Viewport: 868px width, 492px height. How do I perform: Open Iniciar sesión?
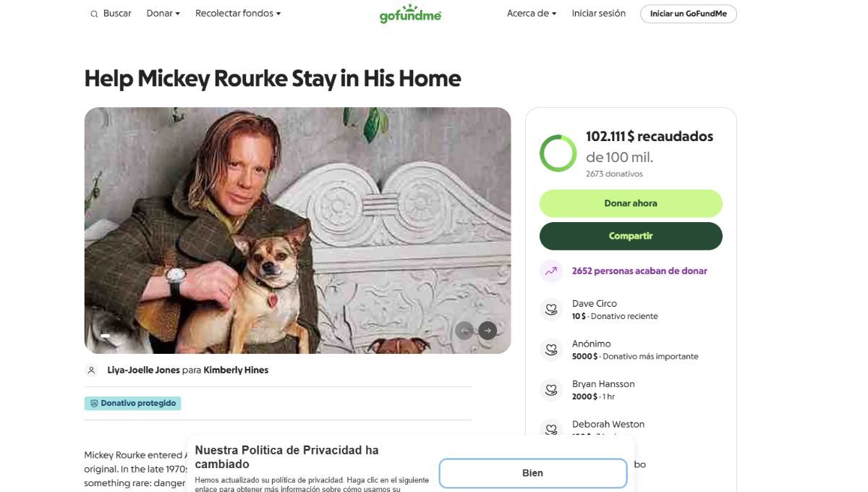tap(598, 13)
